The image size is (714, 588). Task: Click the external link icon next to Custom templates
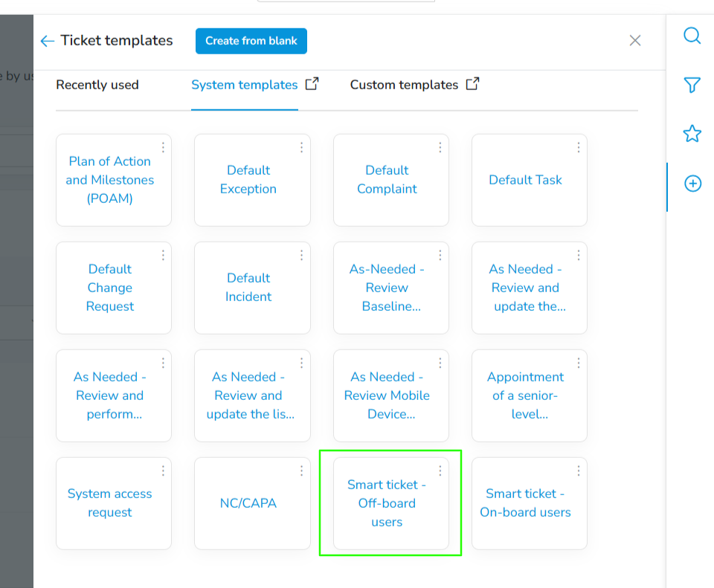coord(472,83)
